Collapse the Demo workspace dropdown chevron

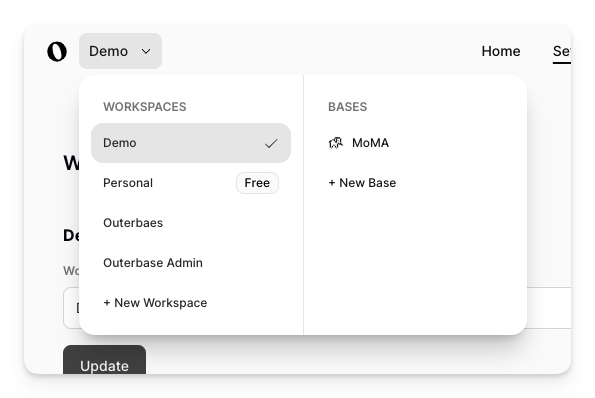click(146, 51)
